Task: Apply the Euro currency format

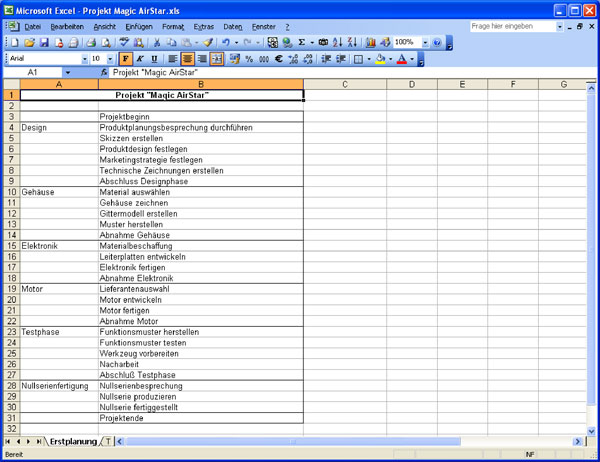Action: (278, 59)
